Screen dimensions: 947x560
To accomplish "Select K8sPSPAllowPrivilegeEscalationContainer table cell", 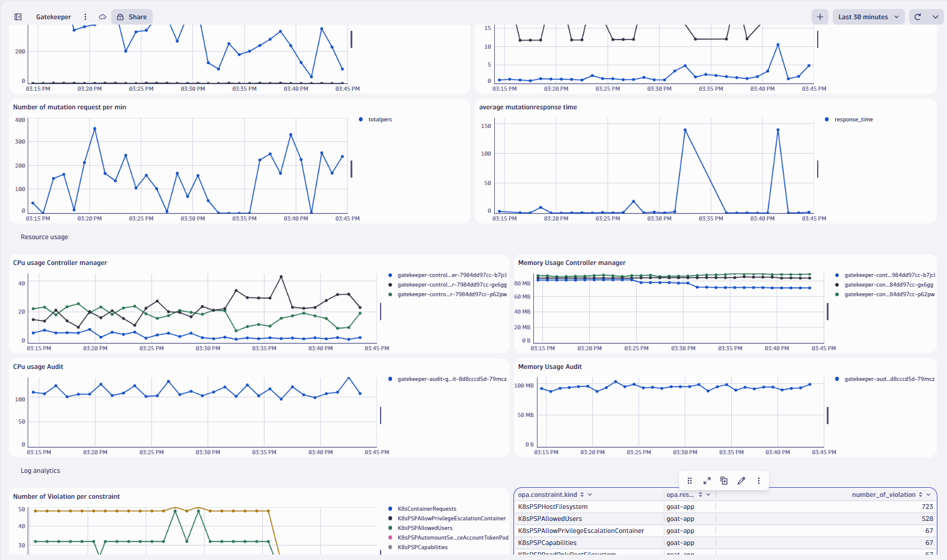I will pyautogui.click(x=589, y=531).
